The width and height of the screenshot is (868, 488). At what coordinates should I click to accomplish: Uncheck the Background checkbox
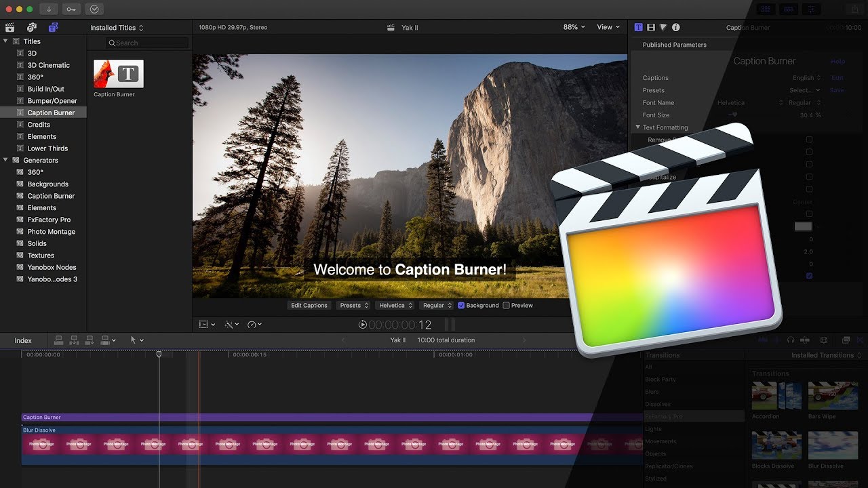coord(461,306)
